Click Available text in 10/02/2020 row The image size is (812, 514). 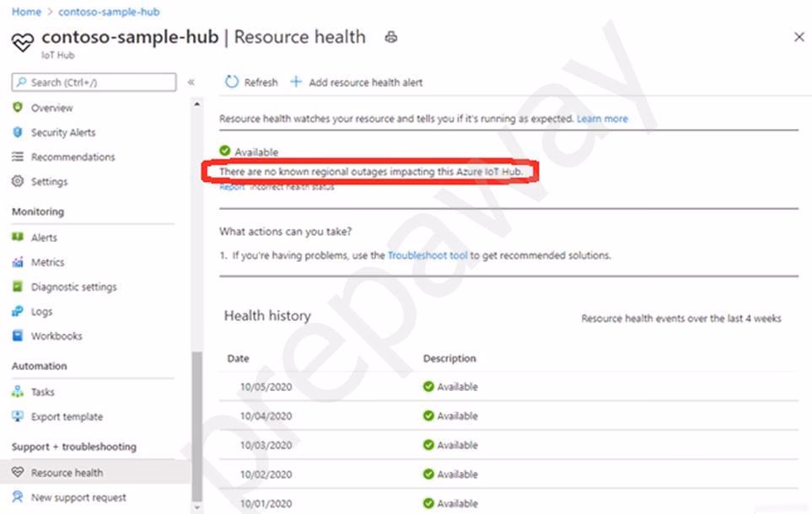[457, 474]
